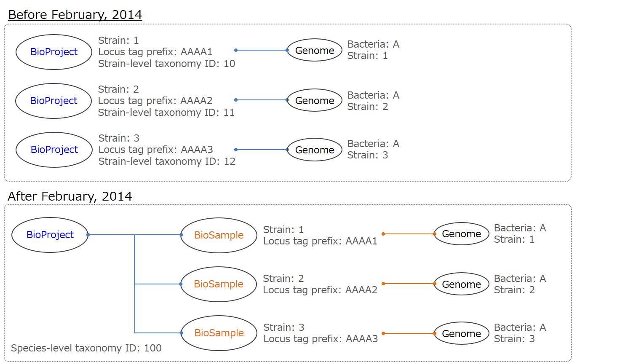Click the "Species-level taxonomy ID: 100" text
Viewport: 644px width, 362px height.
[x=86, y=348]
